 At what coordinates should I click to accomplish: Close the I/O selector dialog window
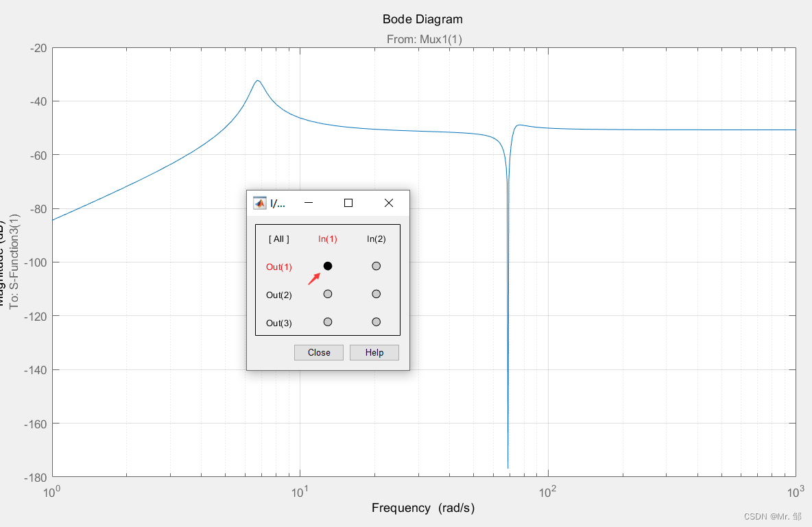pos(388,203)
